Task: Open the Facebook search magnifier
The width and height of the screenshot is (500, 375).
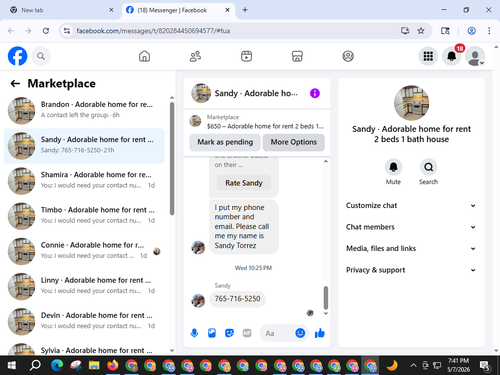Action: point(41,56)
